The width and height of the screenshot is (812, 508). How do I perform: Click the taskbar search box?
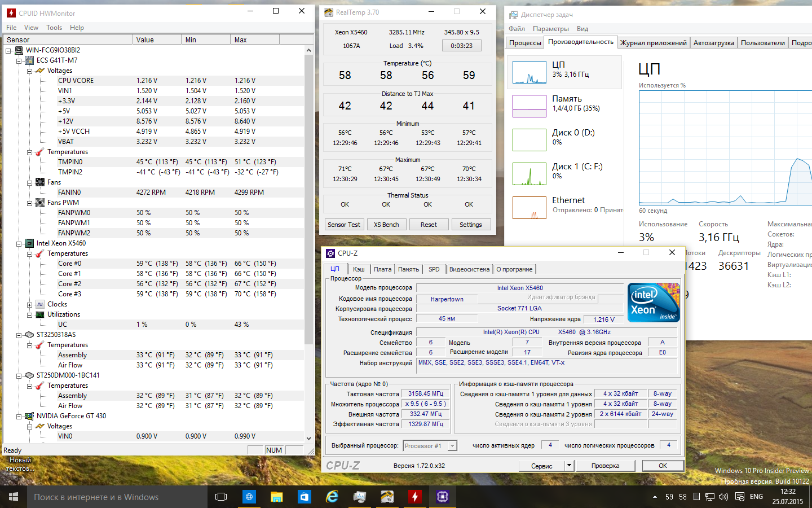(117, 497)
